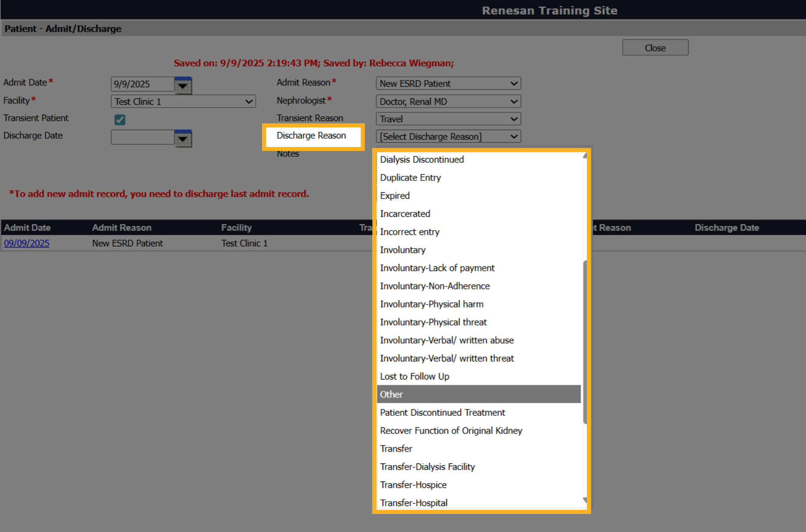Pick Involuntary-Physical threat option
The width and height of the screenshot is (806, 532).
point(479,323)
